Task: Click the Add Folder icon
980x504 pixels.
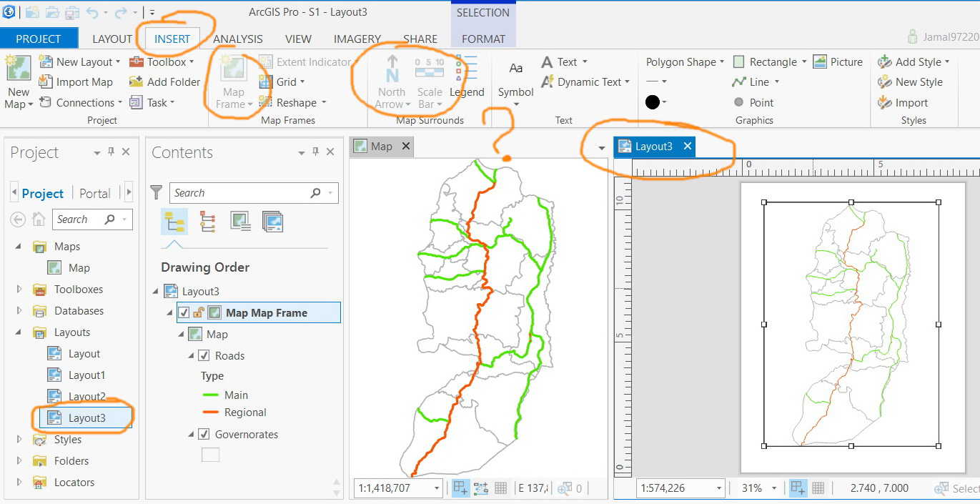Action: [x=137, y=82]
